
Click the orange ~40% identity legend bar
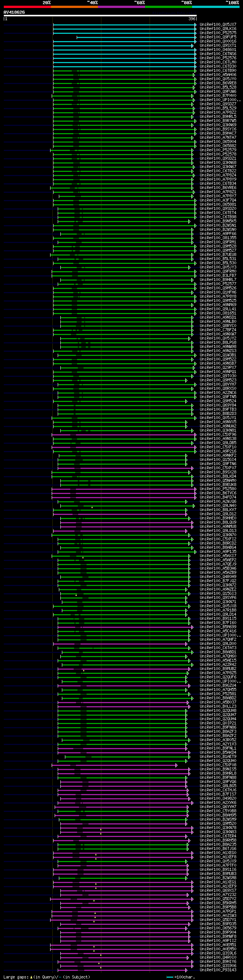tap(74, 7)
